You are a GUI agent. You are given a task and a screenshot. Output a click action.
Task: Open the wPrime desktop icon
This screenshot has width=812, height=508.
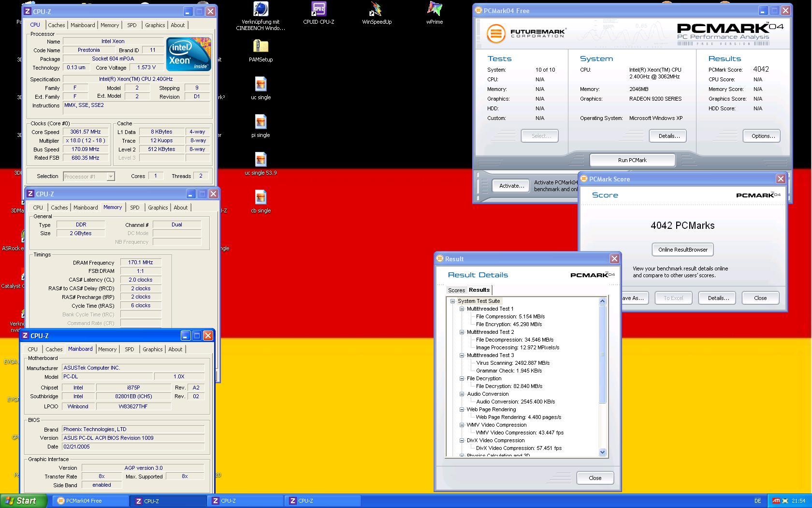point(435,10)
